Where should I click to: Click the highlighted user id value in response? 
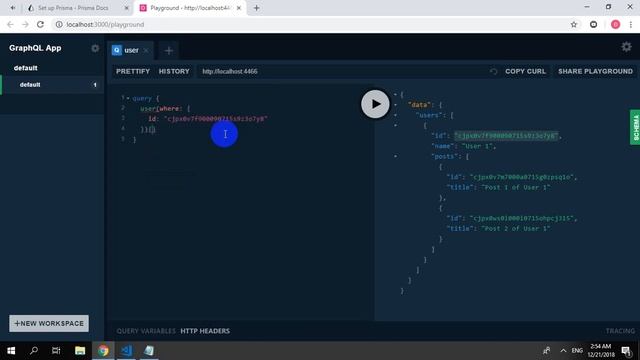tap(506, 136)
